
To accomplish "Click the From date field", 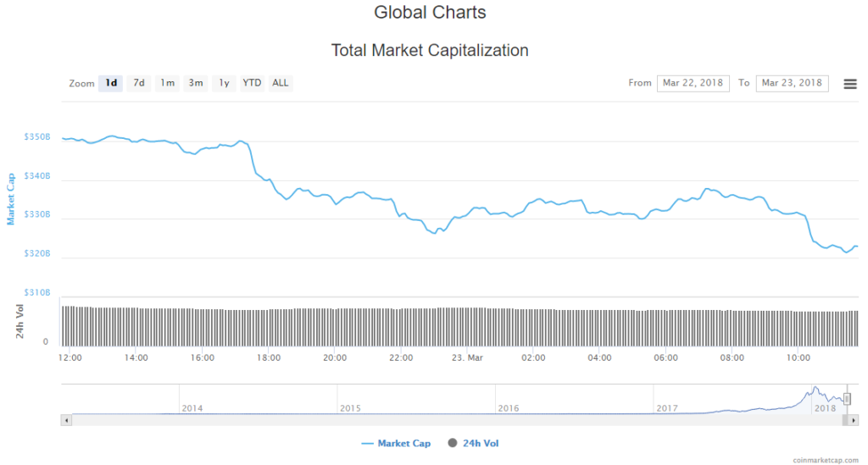I will (693, 83).
